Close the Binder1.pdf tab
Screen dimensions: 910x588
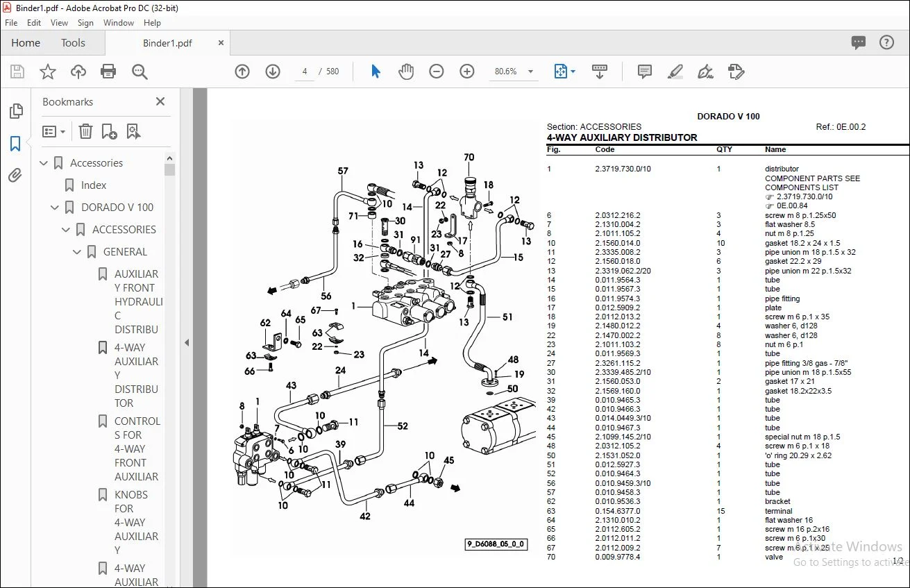(221, 43)
